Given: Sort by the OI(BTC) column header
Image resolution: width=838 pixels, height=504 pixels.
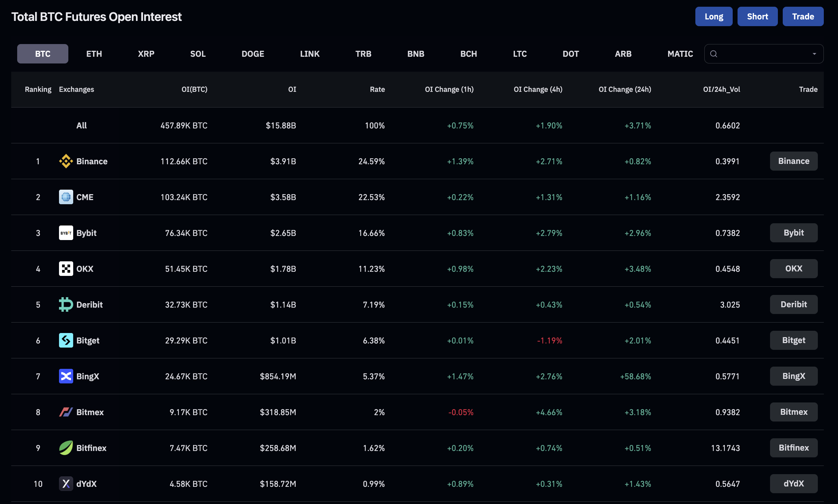Looking at the screenshot, I should coord(194,89).
